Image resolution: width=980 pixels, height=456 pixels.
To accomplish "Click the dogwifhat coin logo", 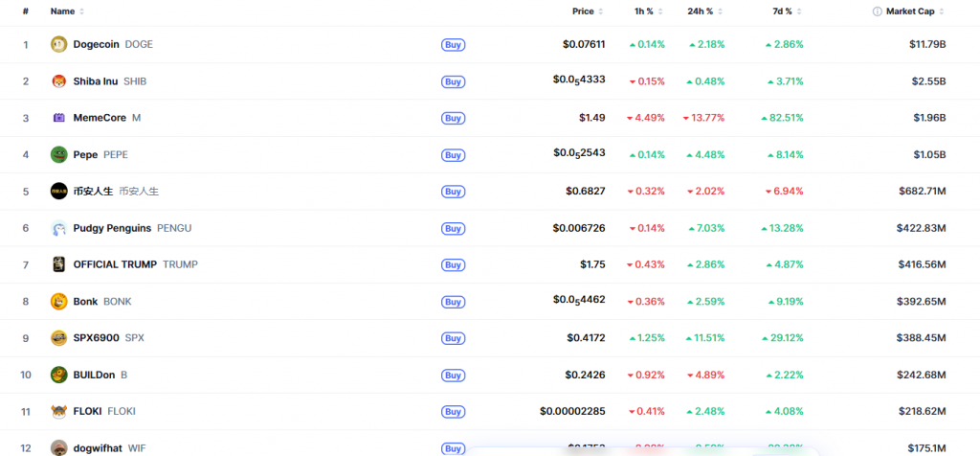I will coord(58,448).
